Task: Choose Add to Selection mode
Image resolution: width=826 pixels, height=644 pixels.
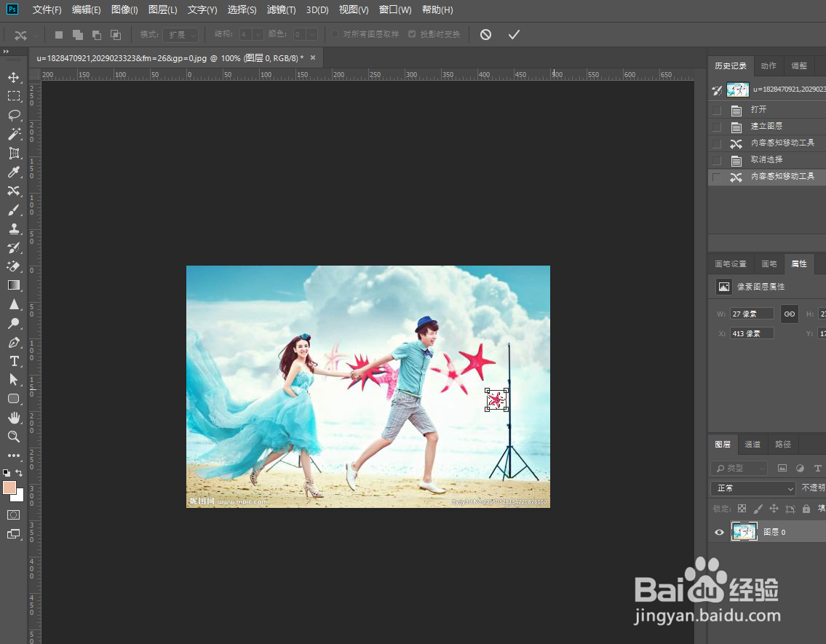Action: (x=78, y=35)
